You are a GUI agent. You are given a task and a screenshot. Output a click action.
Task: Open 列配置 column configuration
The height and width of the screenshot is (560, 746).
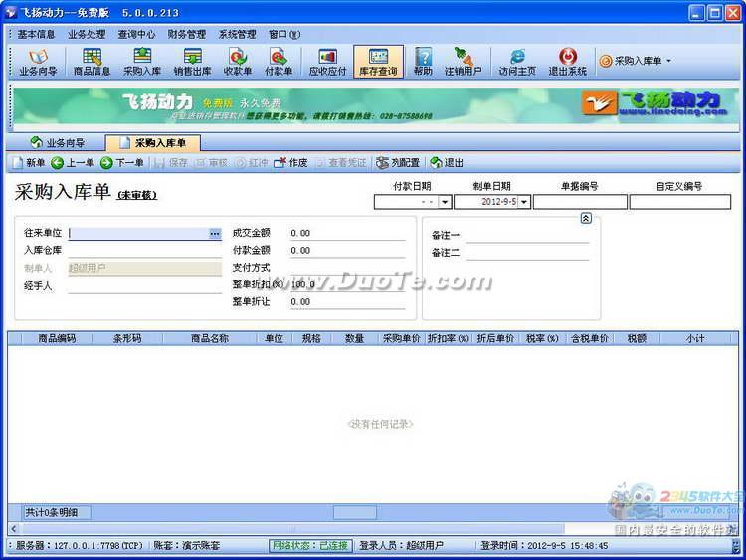(x=398, y=163)
